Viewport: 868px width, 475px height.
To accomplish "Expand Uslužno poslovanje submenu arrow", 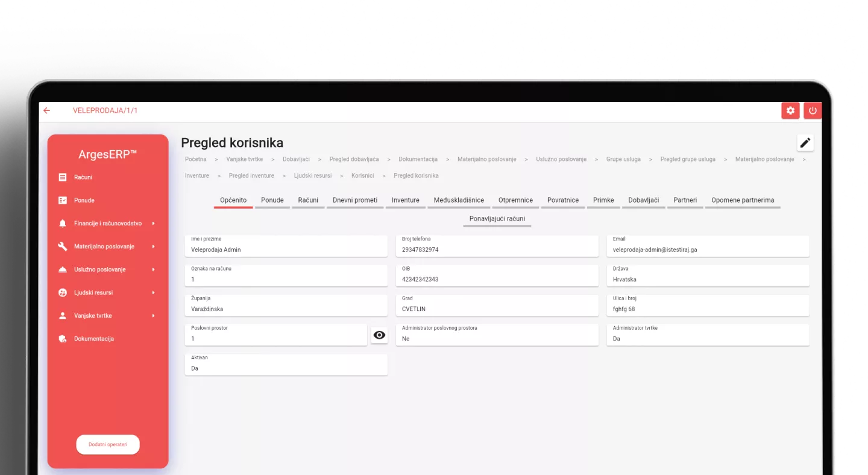I will [154, 269].
